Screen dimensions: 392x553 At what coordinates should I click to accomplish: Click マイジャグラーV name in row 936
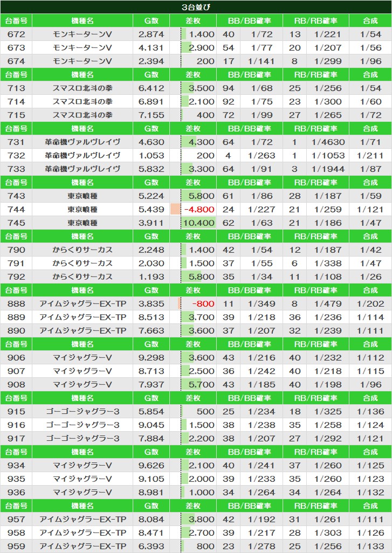point(82,492)
